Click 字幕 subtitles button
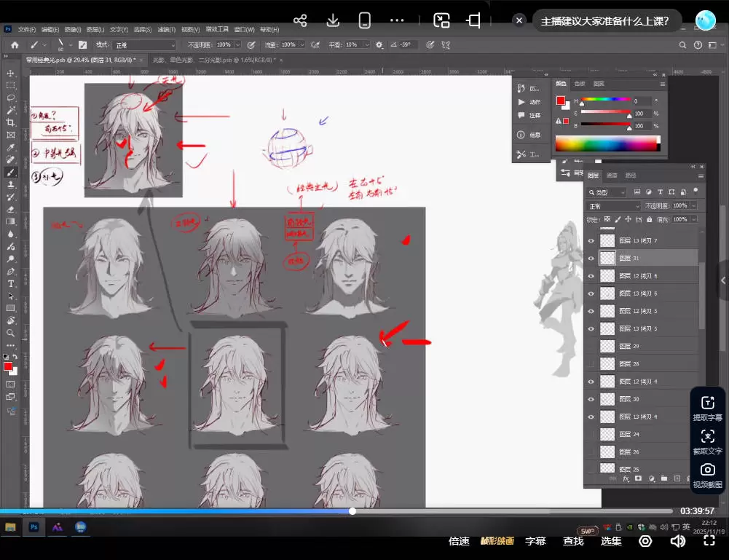The image size is (729, 560). pos(535,541)
